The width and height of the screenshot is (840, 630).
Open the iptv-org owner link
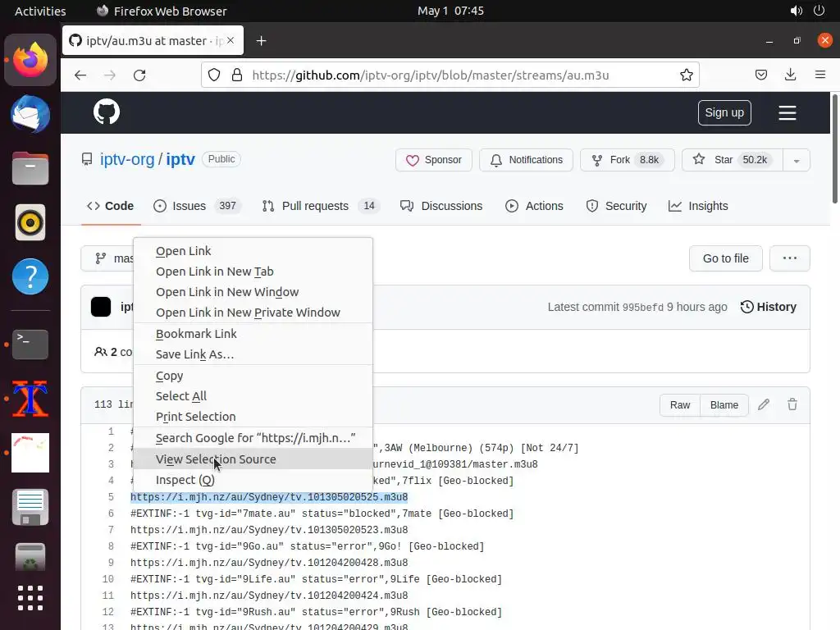click(127, 160)
